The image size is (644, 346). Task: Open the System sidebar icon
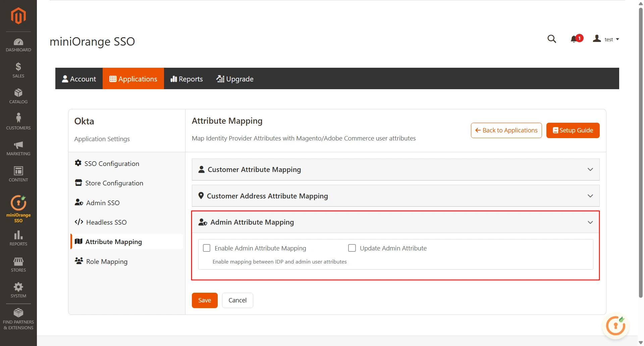point(18,289)
